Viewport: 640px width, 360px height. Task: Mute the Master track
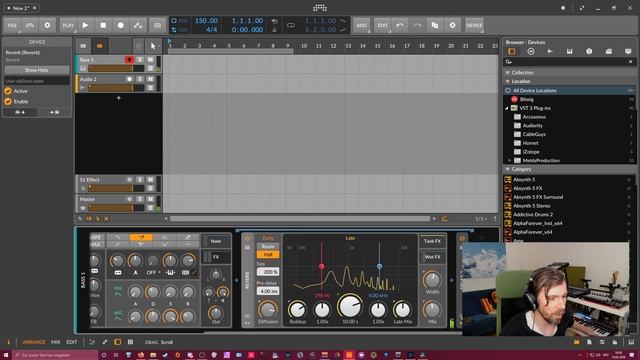(x=150, y=199)
